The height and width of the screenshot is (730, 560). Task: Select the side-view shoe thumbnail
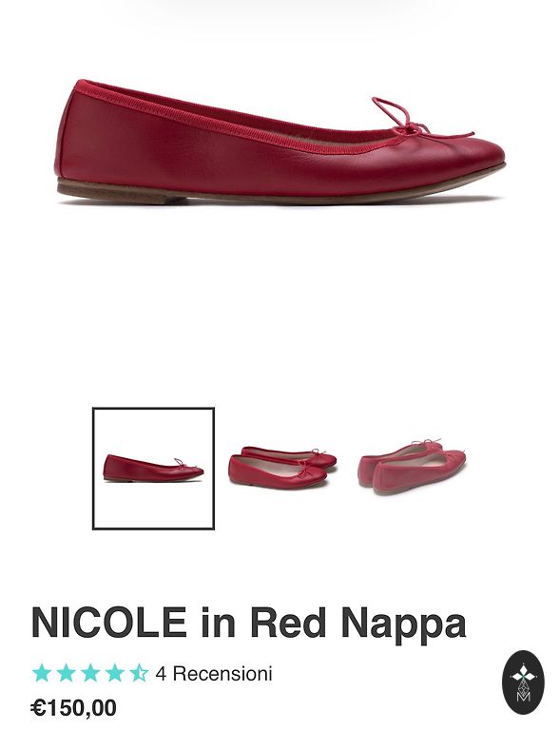pyautogui.click(x=154, y=469)
